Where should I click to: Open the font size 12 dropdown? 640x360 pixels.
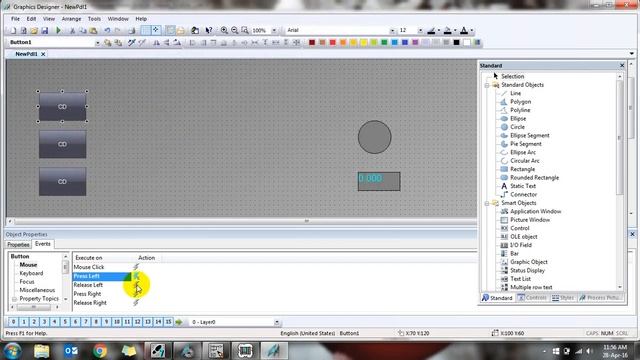420,31
